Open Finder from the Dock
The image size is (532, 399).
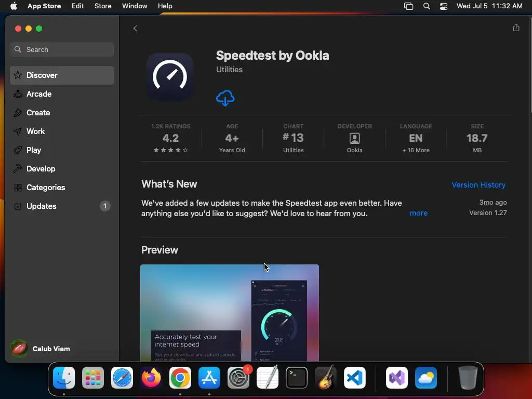tap(64, 378)
